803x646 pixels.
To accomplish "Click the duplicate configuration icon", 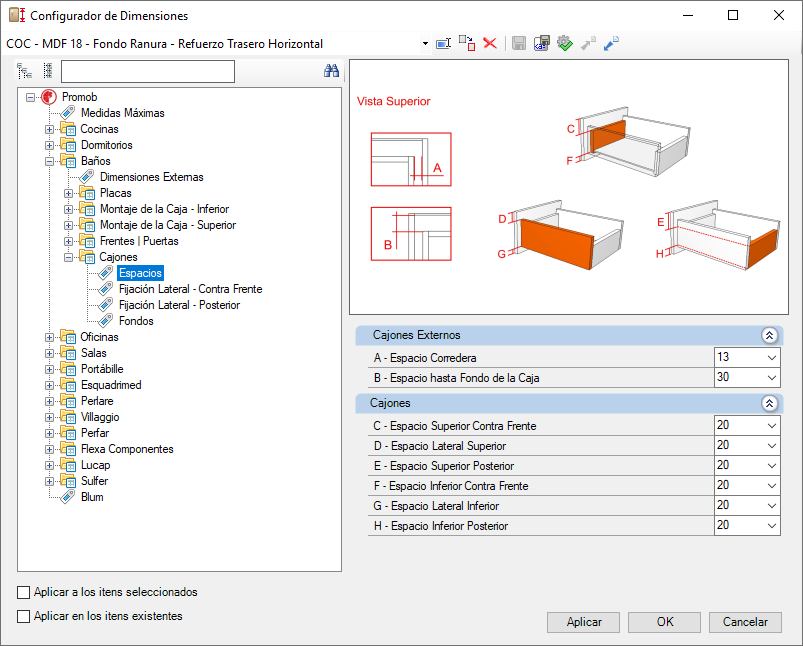I will point(467,44).
